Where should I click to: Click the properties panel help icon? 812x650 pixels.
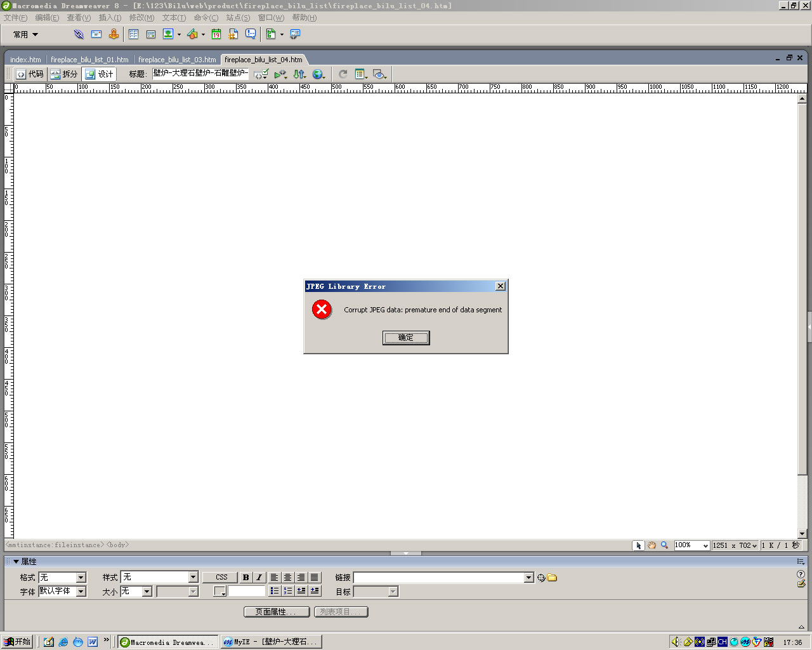coord(801,574)
